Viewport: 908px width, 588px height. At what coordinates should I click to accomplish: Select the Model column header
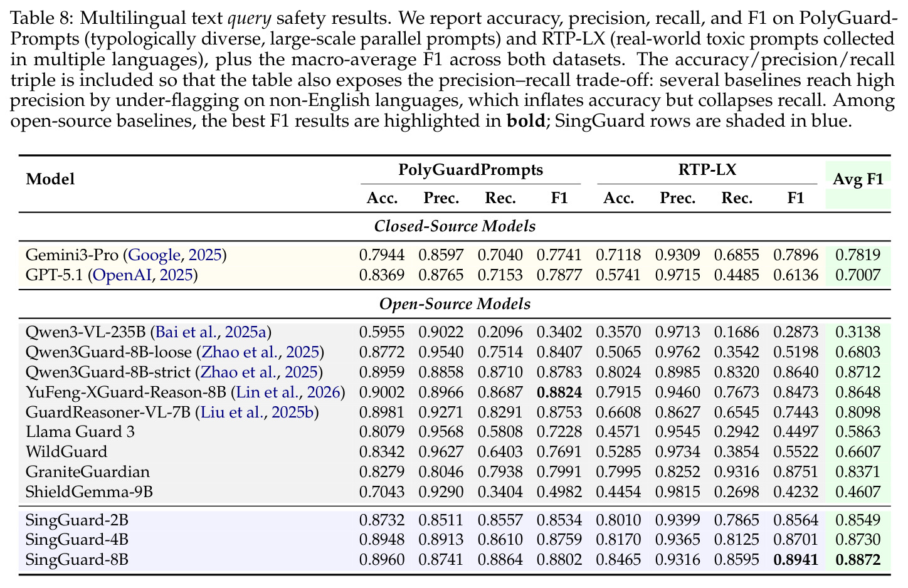[x=50, y=179]
